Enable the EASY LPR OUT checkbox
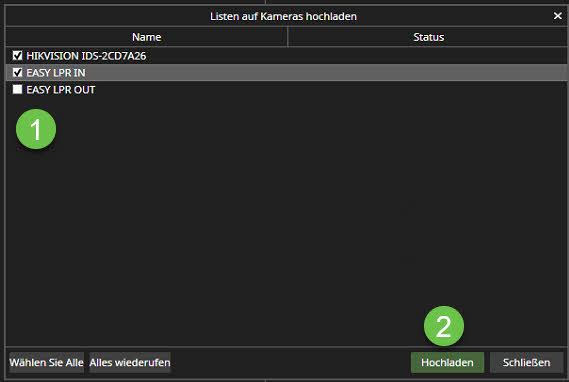Screen dimensions: 569x382 coord(17,89)
